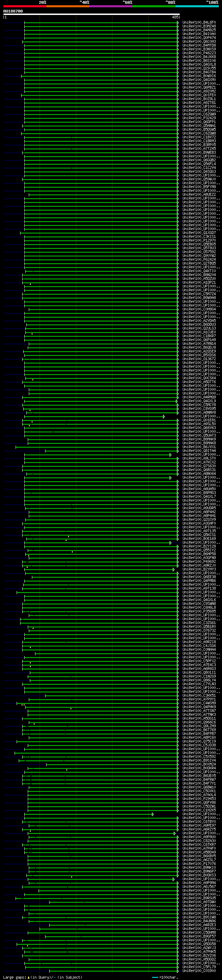Select the UniRef100_A7RN14 label
Image resolution: width=222 pixels, height=980 pixels.
[199, 343]
